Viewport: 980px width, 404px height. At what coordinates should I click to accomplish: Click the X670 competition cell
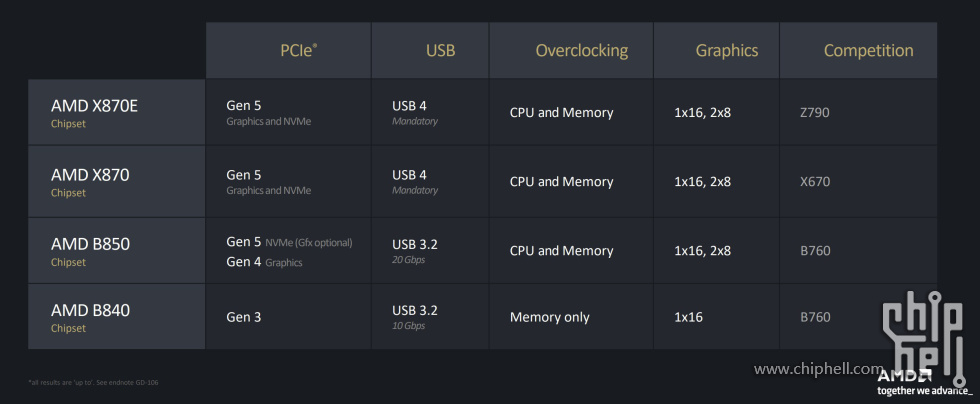pyautogui.click(x=815, y=182)
